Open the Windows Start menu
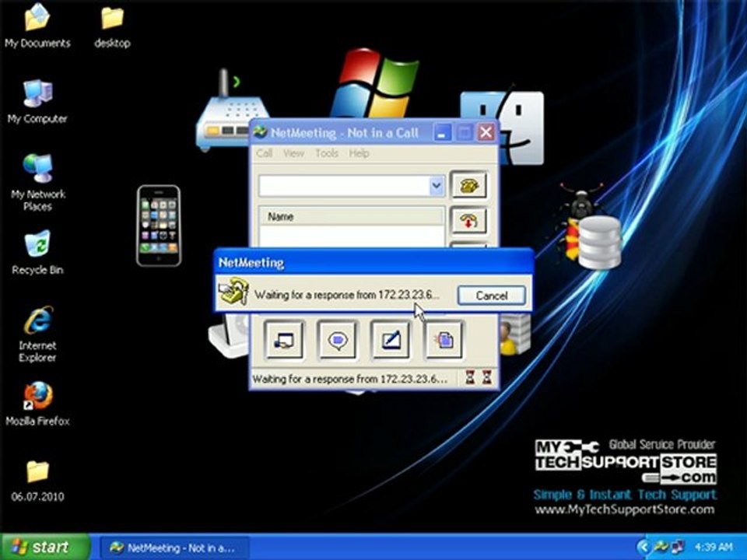Image resolution: width=747 pixels, height=560 pixels. (44, 547)
